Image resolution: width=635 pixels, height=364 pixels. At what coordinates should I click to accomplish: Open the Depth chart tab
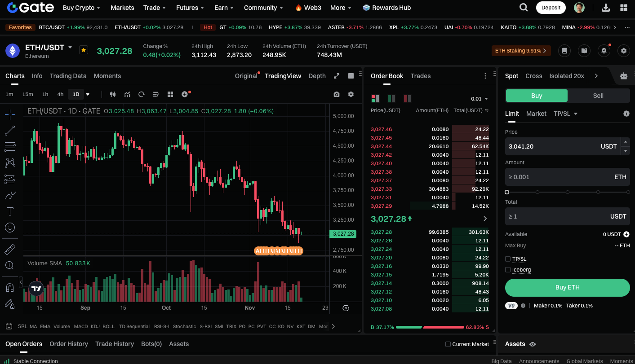tap(317, 76)
